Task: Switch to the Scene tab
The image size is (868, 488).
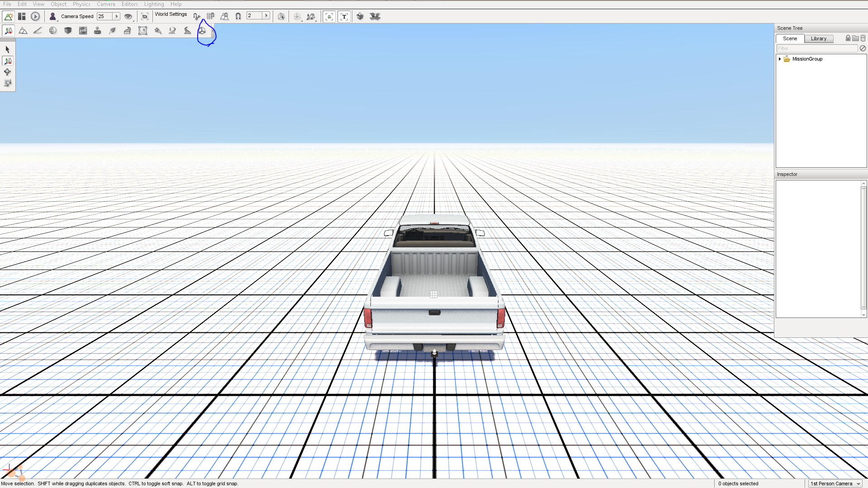Action: click(790, 38)
